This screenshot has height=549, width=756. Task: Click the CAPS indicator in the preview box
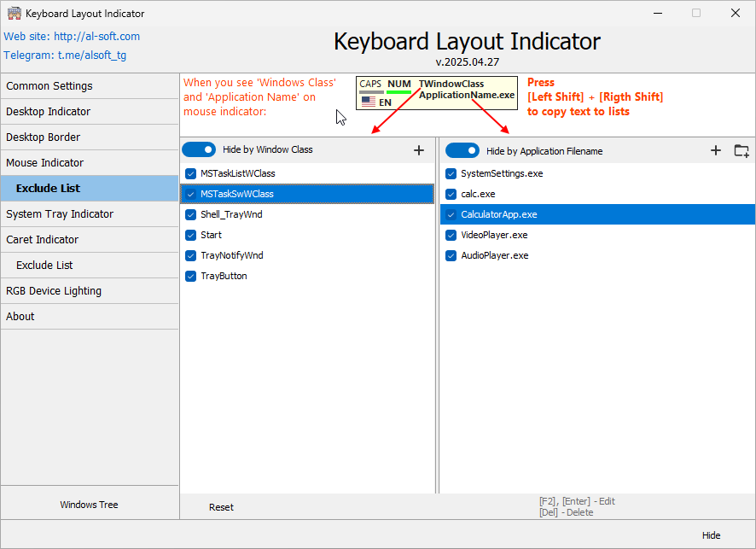[371, 83]
